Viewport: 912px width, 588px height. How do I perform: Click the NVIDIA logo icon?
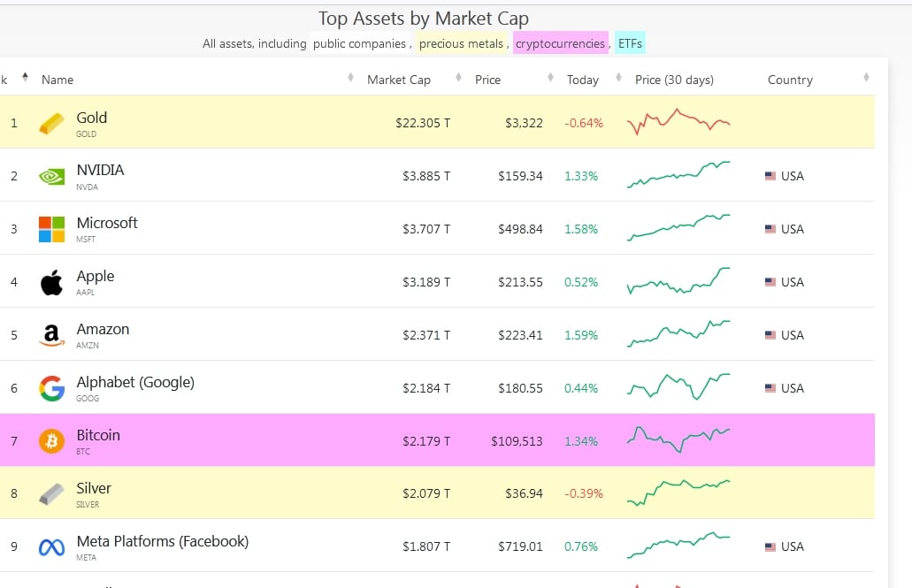52,176
